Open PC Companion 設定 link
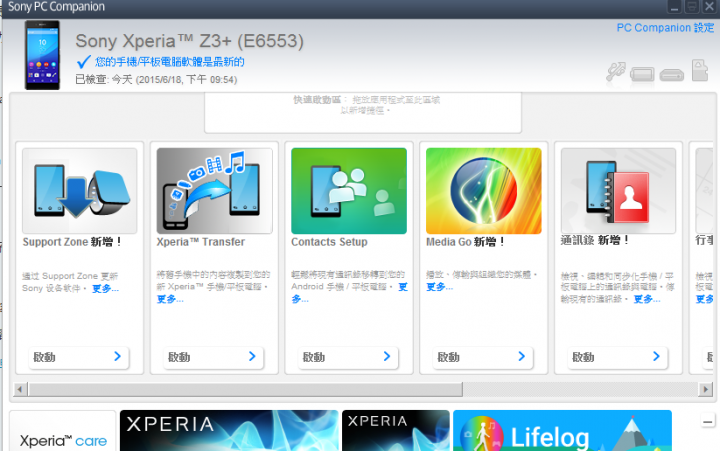 coord(665,28)
